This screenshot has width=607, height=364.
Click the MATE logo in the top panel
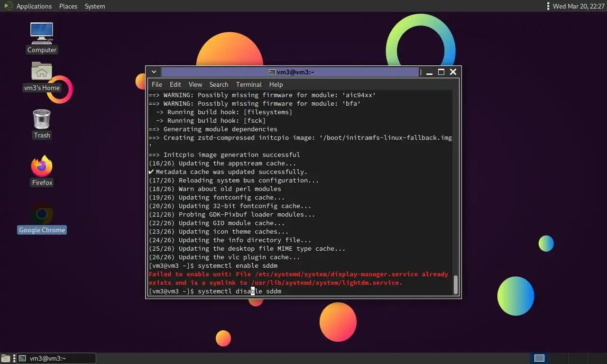8,6
